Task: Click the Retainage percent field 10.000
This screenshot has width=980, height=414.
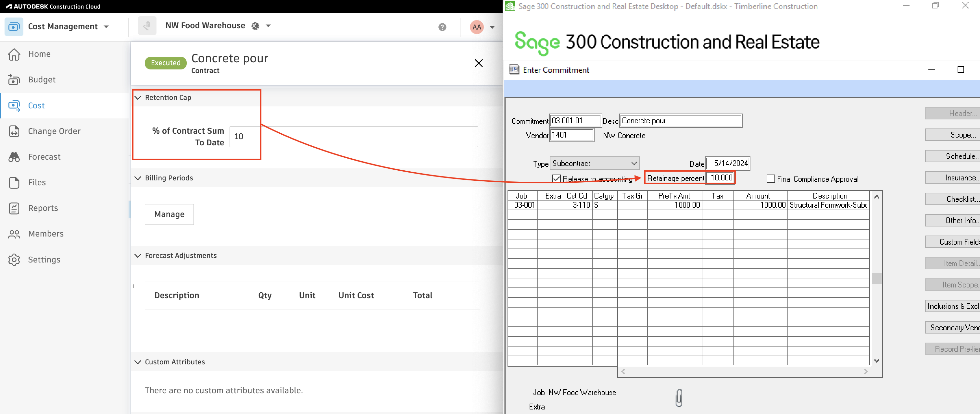Action: coord(720,178)
